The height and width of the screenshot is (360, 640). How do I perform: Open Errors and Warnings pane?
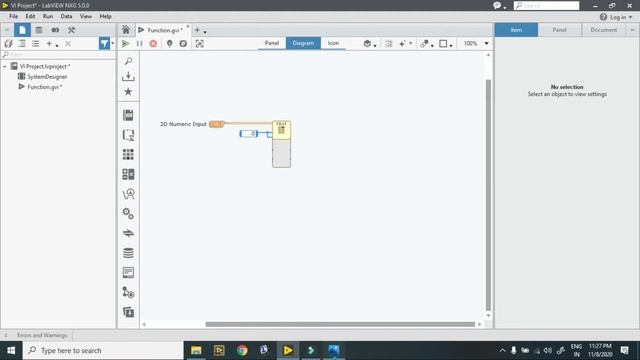pyautogui.click(x=42, y=335)
